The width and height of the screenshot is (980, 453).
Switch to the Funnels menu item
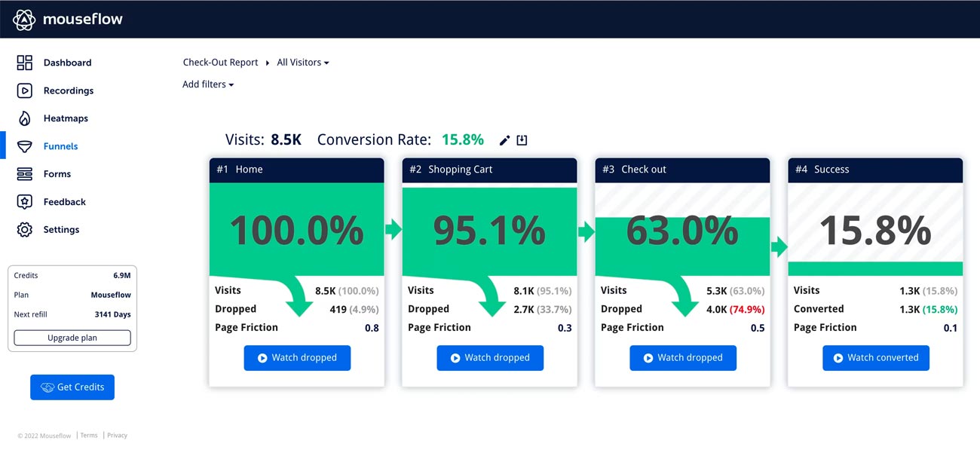[62, 146]
